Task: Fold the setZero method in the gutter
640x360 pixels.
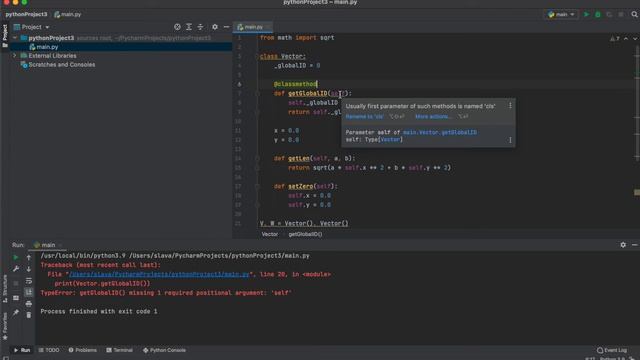Action: pos(257,186)
